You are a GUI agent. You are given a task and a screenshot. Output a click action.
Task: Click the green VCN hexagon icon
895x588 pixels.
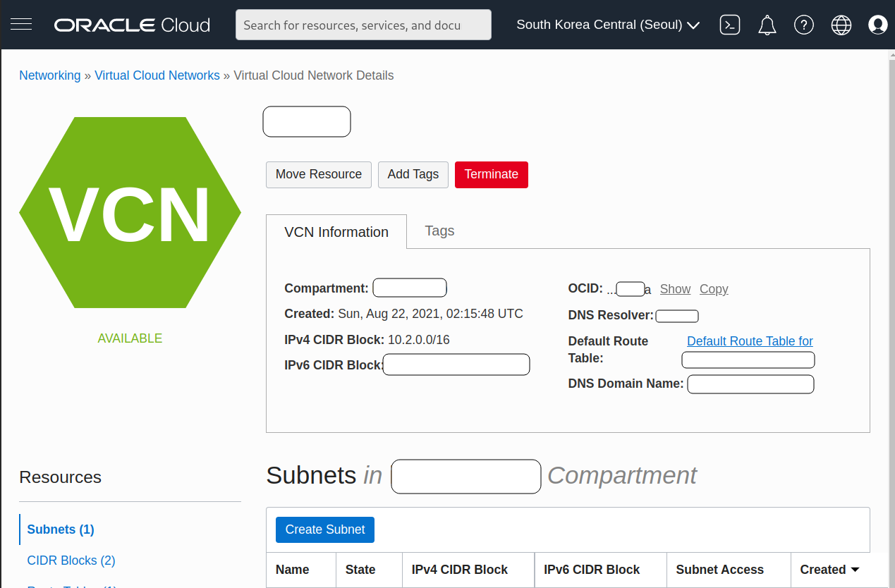[x=130, y=212]
